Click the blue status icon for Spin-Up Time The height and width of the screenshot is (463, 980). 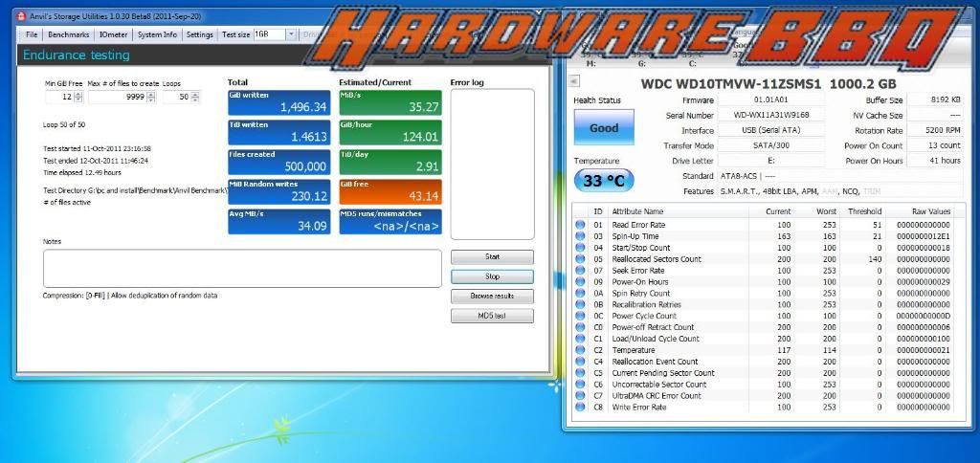(x=580, y=236)
